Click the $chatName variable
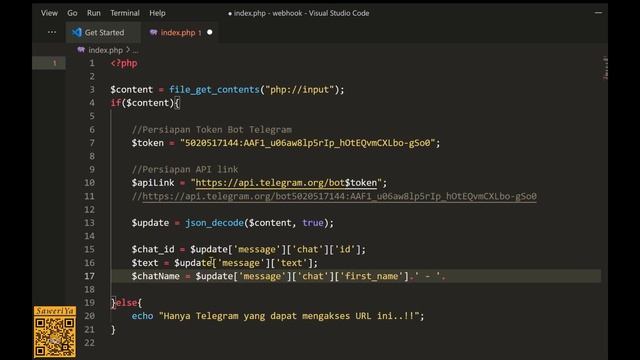This screenshot has width=640, height=360. click(156, 276)
